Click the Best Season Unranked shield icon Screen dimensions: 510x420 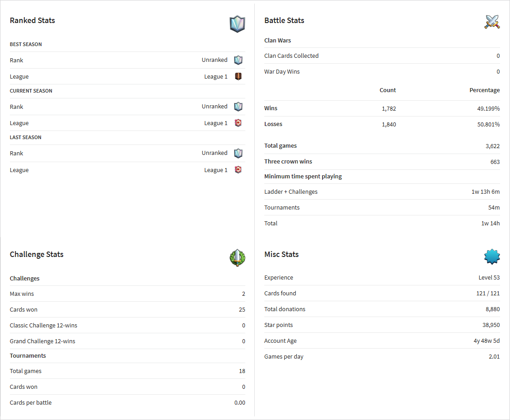238,60
